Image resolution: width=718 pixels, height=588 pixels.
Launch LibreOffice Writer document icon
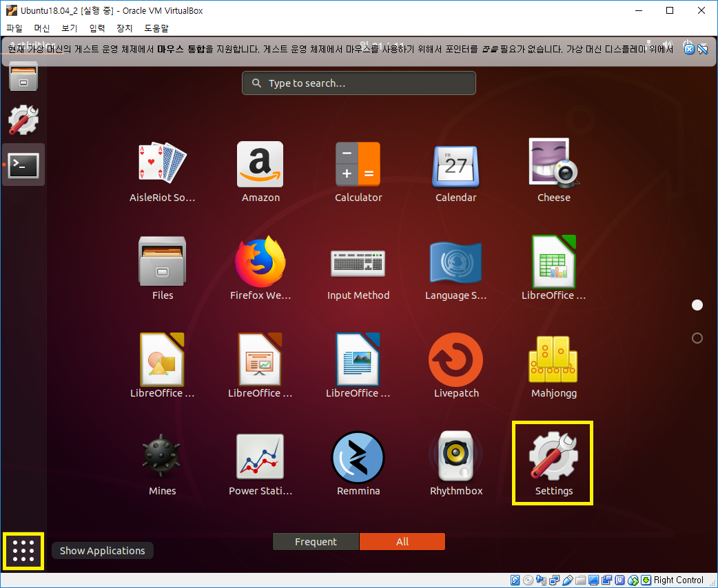[x=358, y=366]
